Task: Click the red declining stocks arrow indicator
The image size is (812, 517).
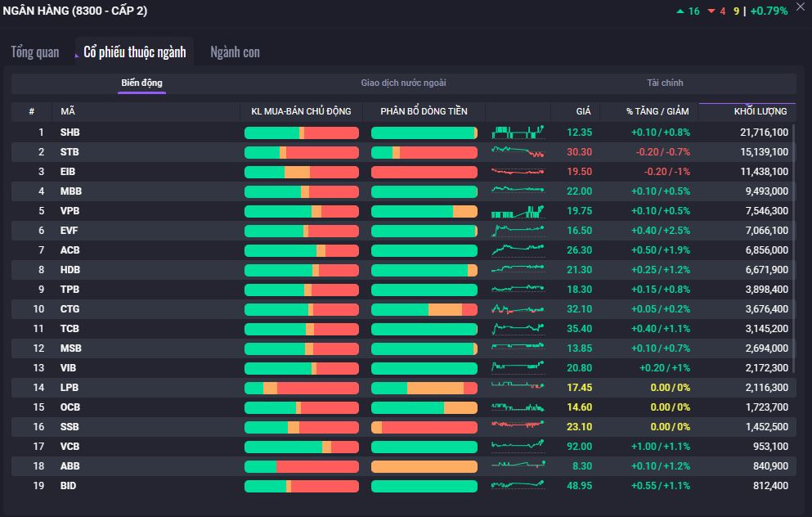Action: 711,11
